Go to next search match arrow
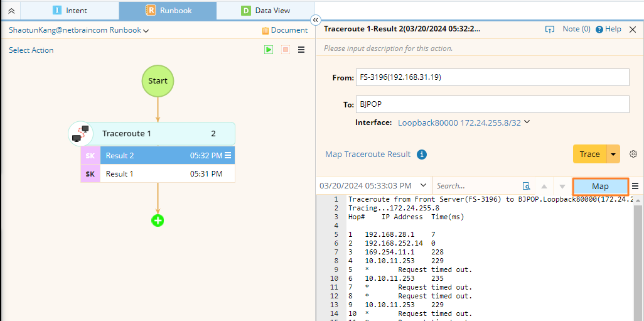644x321 pixels. [x=562, y=186]
